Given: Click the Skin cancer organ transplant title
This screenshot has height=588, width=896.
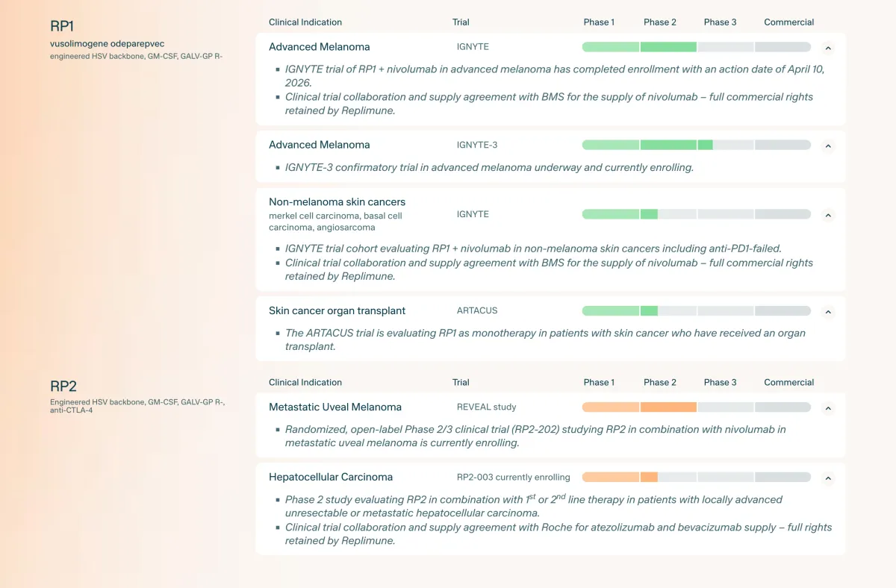Looking at the screenshot, I should (337, 310).
